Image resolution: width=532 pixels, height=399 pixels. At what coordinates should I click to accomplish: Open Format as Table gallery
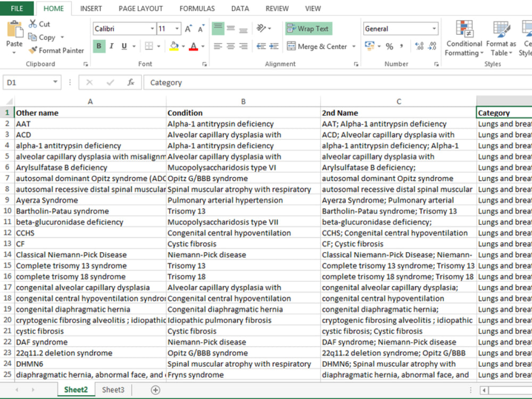(501, 38)
